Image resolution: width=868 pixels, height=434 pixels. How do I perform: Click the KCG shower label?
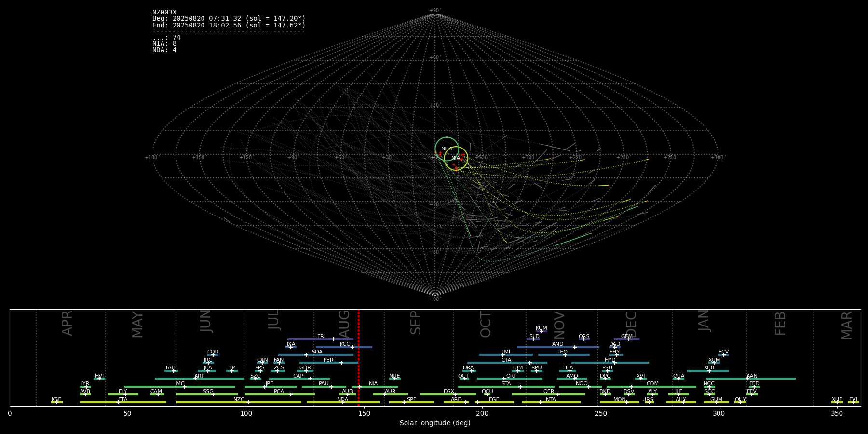click(345, 344)
